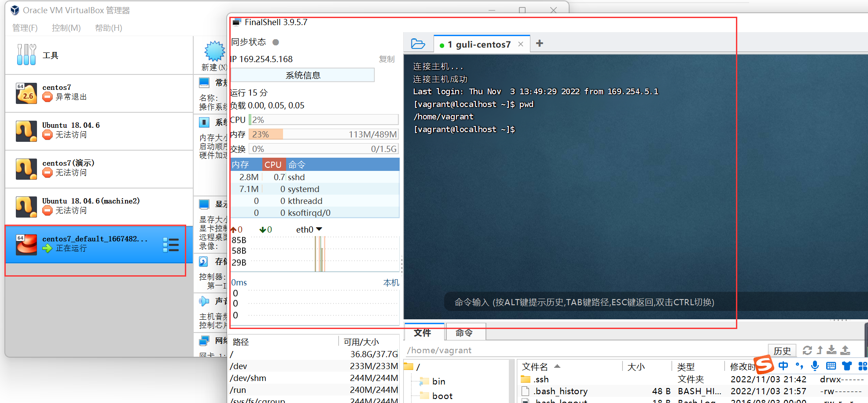Open VirtualBox 控制(M) menu
The height and width of the screenshot is (403, 868).
(66, 28)
